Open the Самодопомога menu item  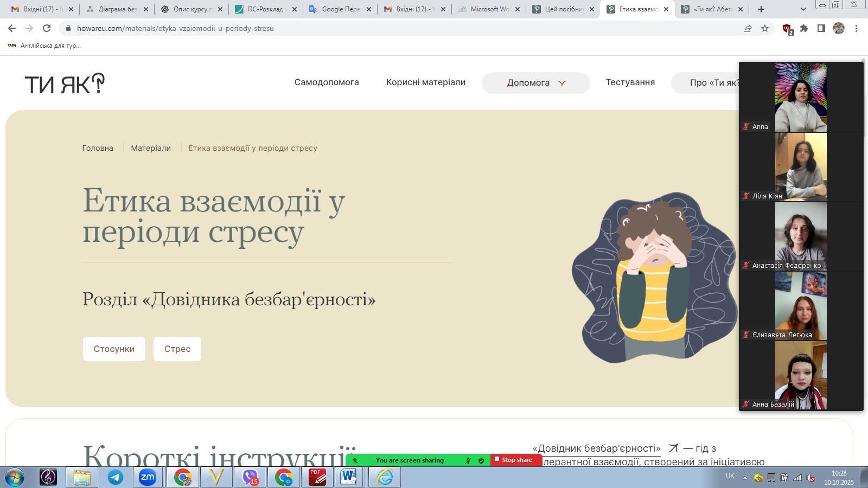[x=327, y=82]
